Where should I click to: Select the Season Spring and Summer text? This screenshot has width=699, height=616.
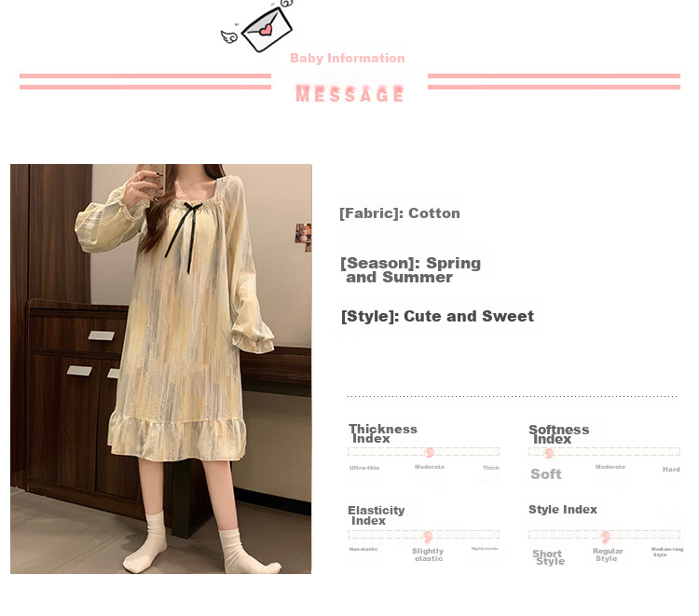click(411, 269)
